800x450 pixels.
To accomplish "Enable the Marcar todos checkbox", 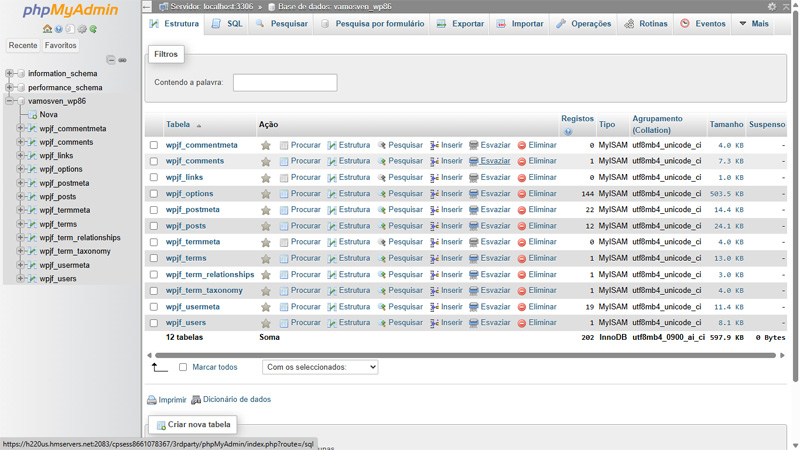I will [183, 367].
